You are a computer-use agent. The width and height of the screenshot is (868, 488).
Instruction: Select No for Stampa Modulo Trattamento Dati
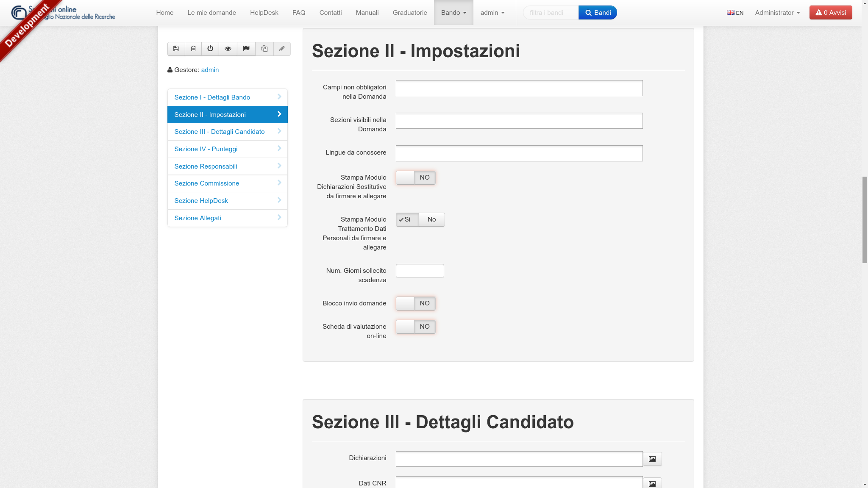tap(431, 219)
